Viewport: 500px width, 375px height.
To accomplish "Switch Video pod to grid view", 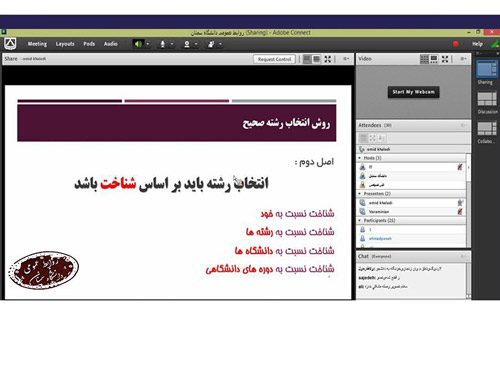I will [424, 59].
